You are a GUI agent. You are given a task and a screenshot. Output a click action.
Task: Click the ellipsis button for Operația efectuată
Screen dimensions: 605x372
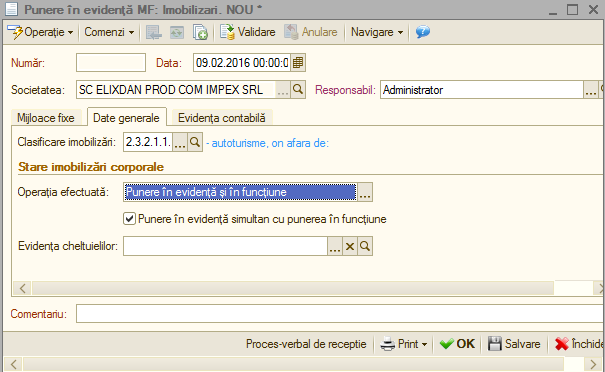pos(365,192)
